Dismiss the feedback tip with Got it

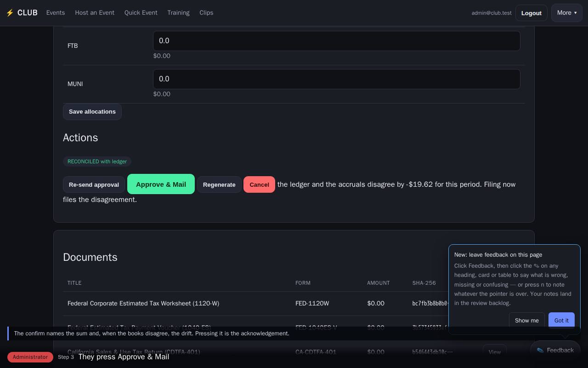561,321
